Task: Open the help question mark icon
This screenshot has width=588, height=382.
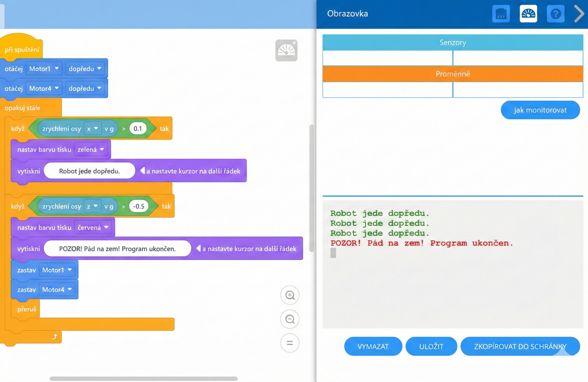Action: [555, 14]
